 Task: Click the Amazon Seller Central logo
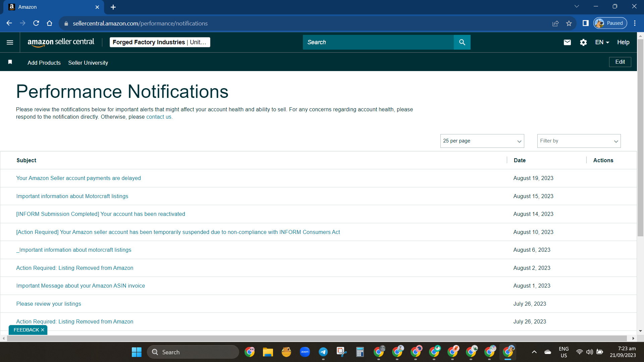pos(61,42)
